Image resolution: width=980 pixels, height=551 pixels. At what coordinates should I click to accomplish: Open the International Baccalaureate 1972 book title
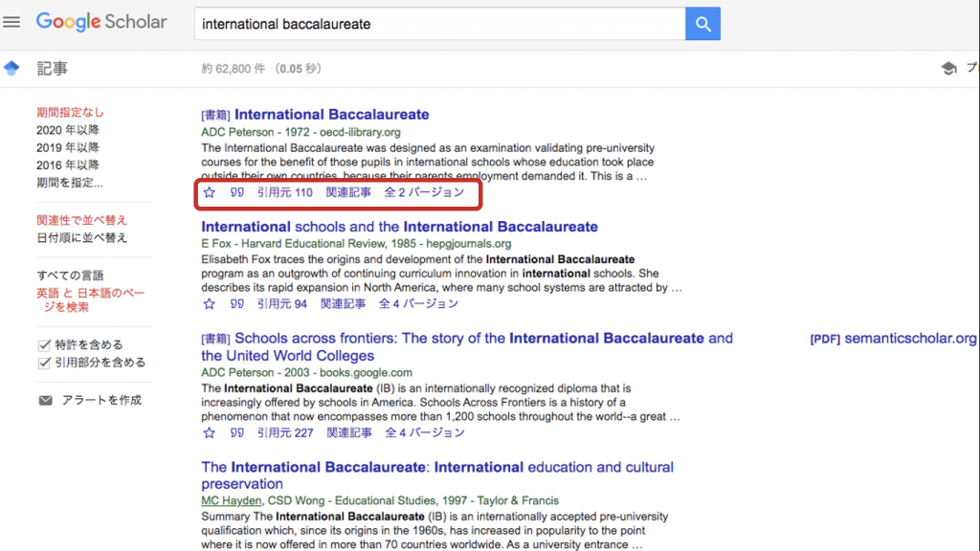coord(331,115)
